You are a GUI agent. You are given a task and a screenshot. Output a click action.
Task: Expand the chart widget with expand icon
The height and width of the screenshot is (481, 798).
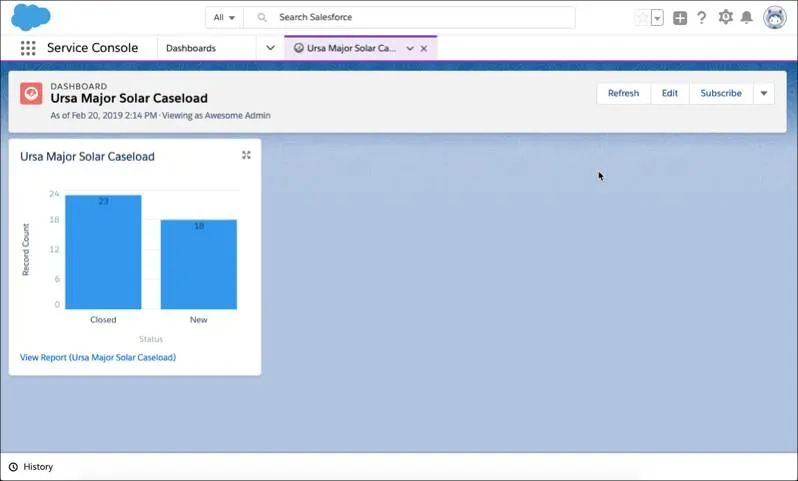pyautogui.click(x=246, y=155)
